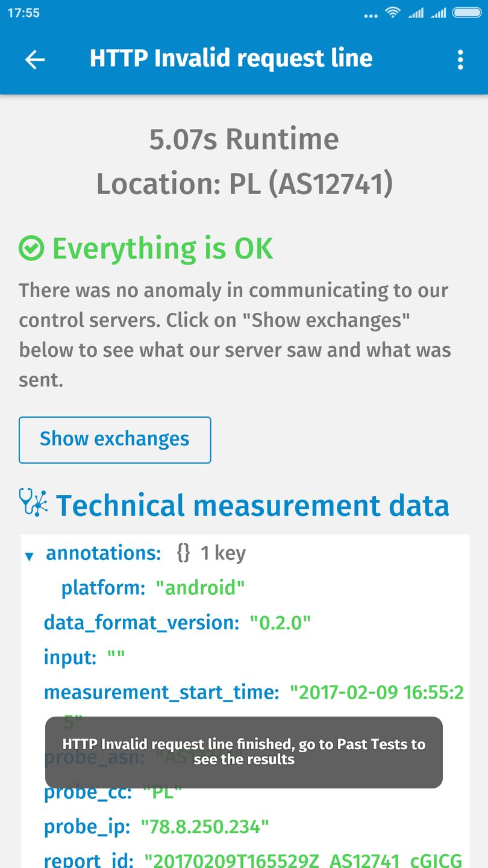Select the data_format_version entry
The height and width of the screenshot is (868, 488).
(x=141, y=622)
